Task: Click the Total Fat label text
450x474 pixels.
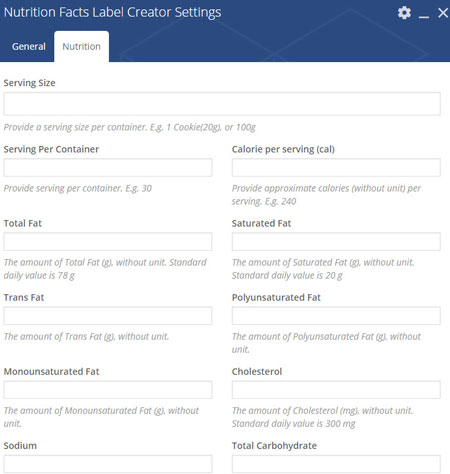Action: [23, 223]
